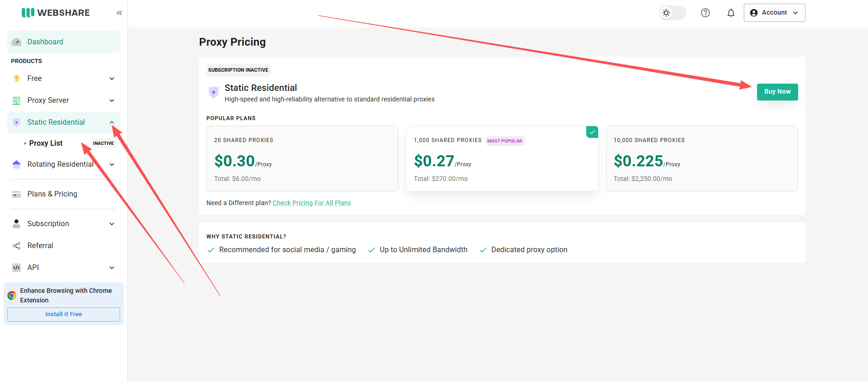
Task: Open help via question mark icon
Action: [705, 13]
